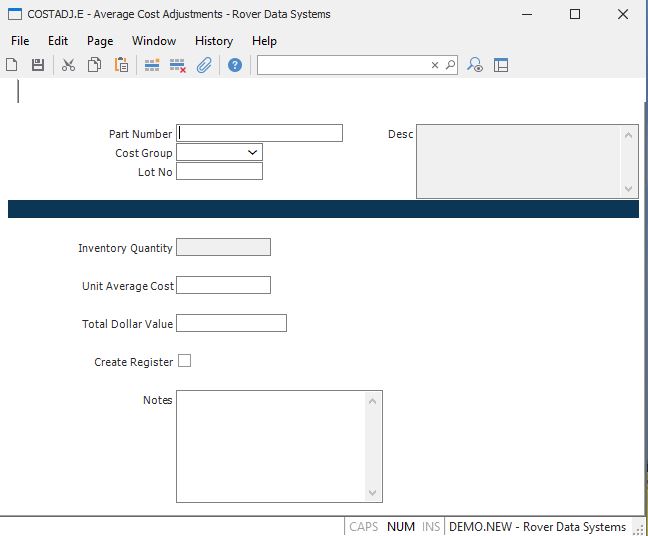Click the Part Number input field
The height and width of the screenshot is (536, 648).
tap(259, 133)
